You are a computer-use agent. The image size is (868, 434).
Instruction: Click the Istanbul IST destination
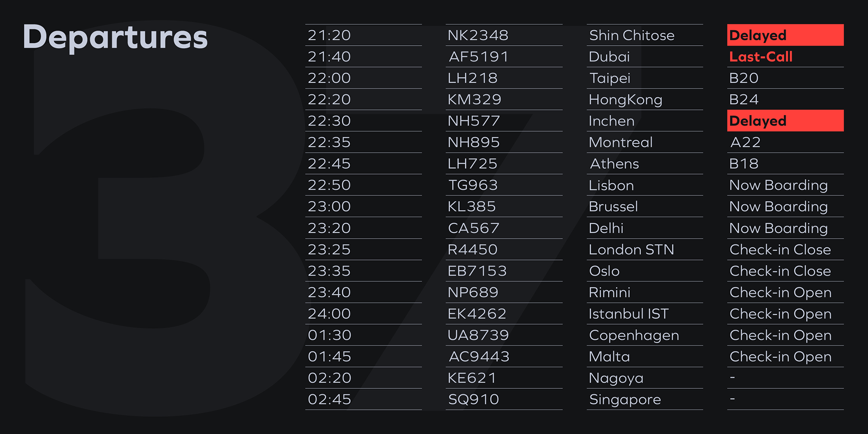(628, 314)
